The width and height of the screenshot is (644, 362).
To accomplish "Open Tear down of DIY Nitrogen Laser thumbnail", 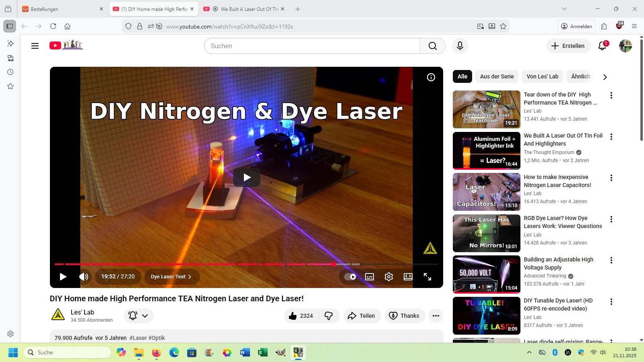I will tap(487, 109).
